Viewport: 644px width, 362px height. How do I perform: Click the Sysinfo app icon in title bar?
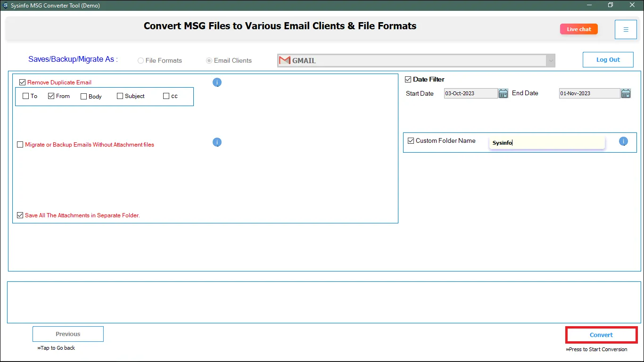pyautogui.click(x=5, y=6)
